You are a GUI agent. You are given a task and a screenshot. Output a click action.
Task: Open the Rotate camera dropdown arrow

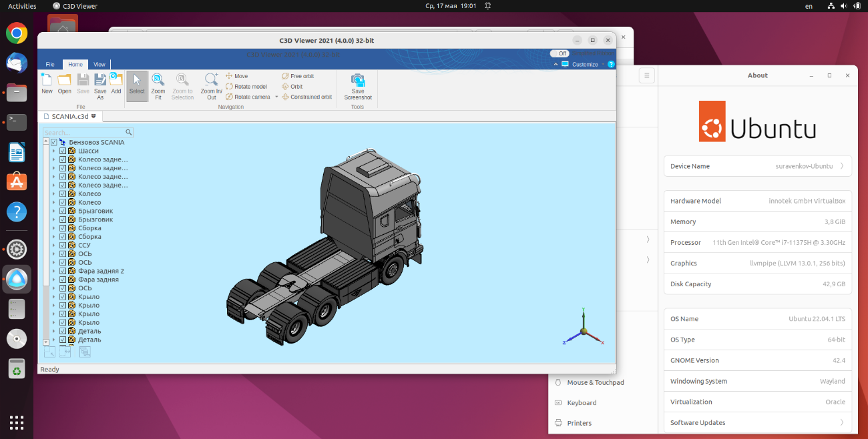[x=276, y=97]
